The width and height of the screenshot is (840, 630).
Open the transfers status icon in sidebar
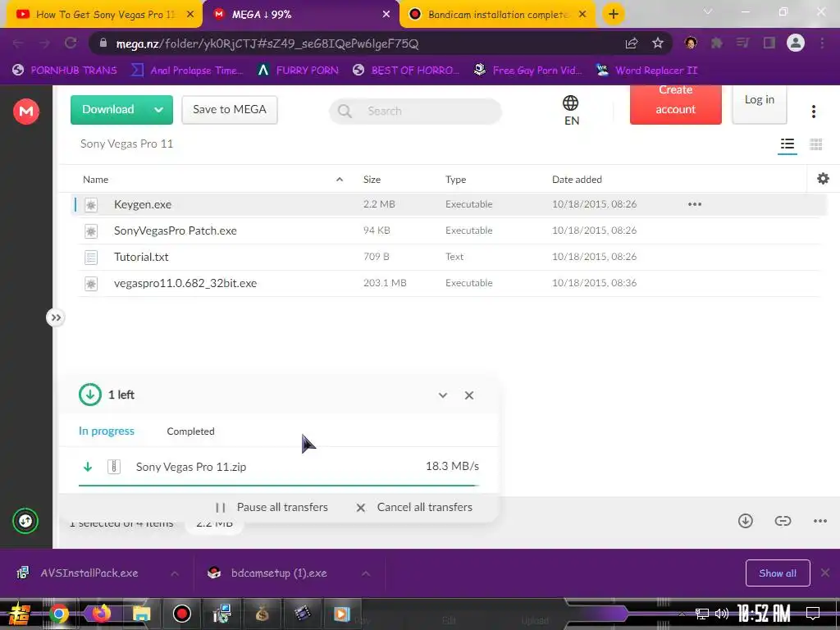click(x=25, y=521)
